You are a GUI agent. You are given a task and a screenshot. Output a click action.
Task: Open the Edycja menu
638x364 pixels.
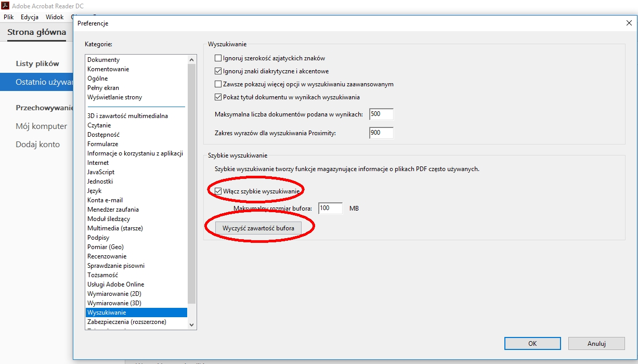(x=30, y=17)
